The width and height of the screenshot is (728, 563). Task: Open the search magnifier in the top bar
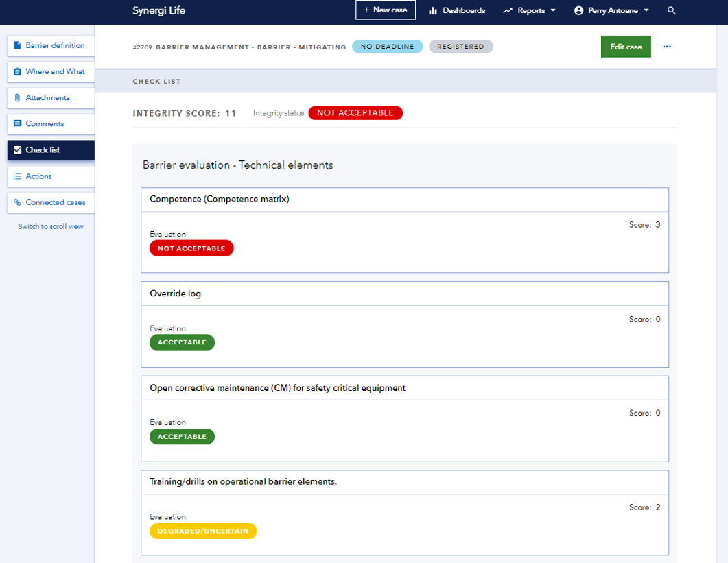click(671, 10)
